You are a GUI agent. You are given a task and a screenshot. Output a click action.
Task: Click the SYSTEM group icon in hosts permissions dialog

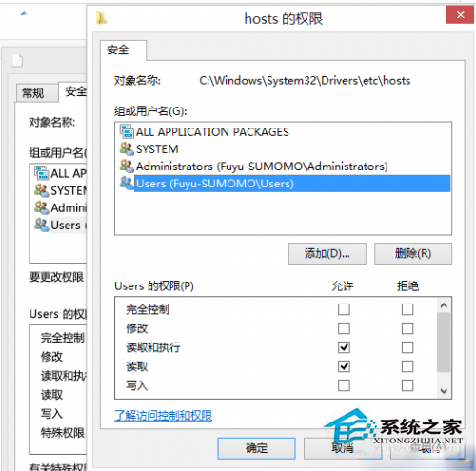pyautogui.click(x=127, y=148)
